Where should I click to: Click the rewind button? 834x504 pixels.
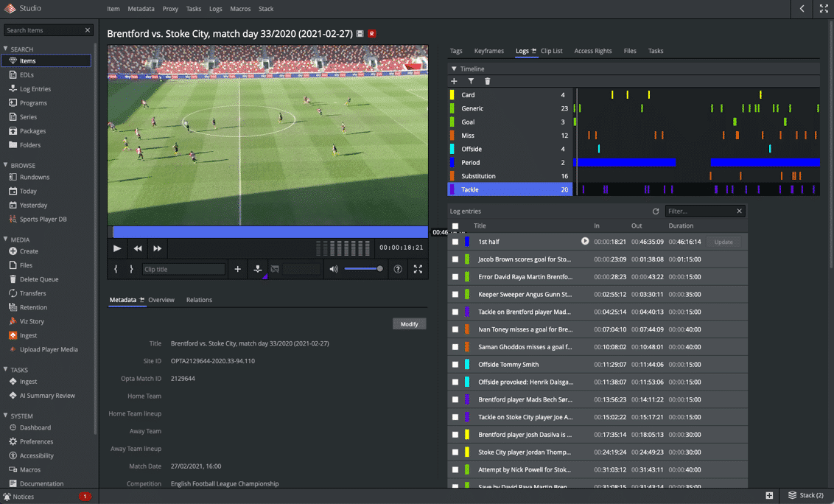[x=138, y=248]
